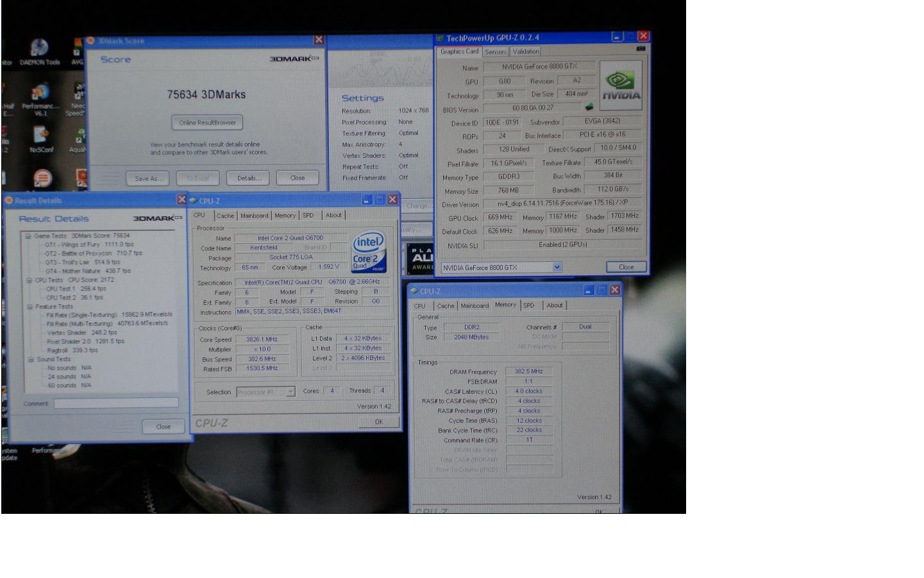Viewport: 924px width, 578px height.
Task: Collapse the CPU Tests tree node
Action: coord(29,280)
